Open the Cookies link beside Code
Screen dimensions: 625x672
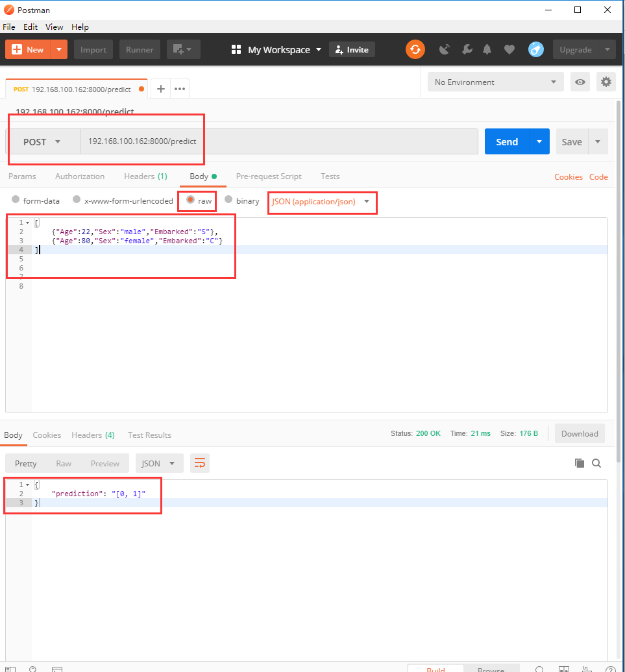pos(568,176)
